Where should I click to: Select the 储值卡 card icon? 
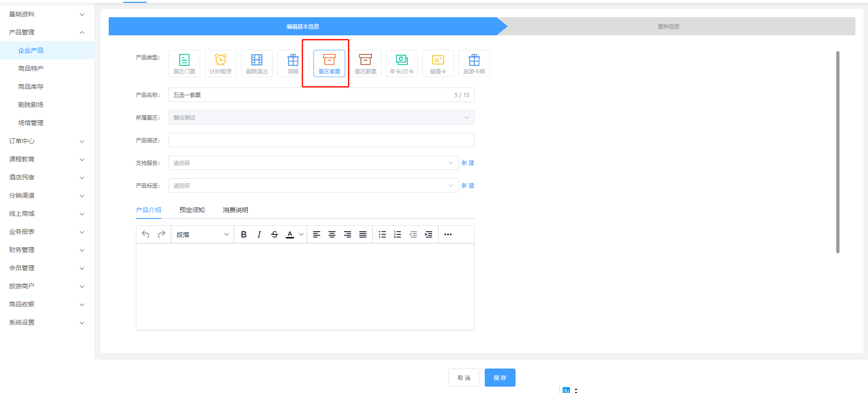[438, 63]
